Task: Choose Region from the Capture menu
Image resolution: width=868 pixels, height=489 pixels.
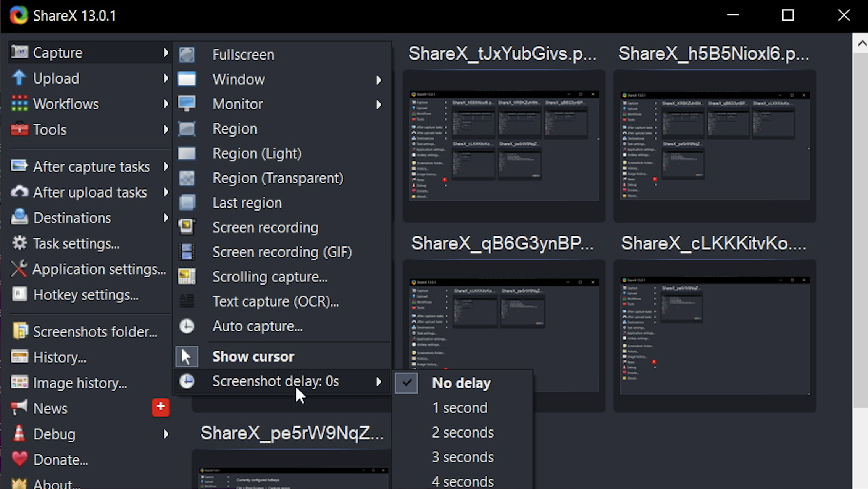Action: (x=282, y=129)
